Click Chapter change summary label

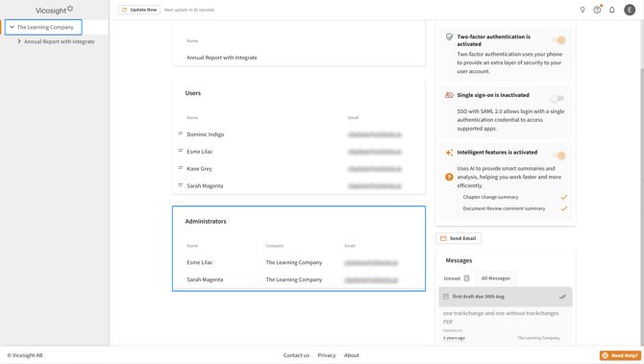[x=490, y=197]
